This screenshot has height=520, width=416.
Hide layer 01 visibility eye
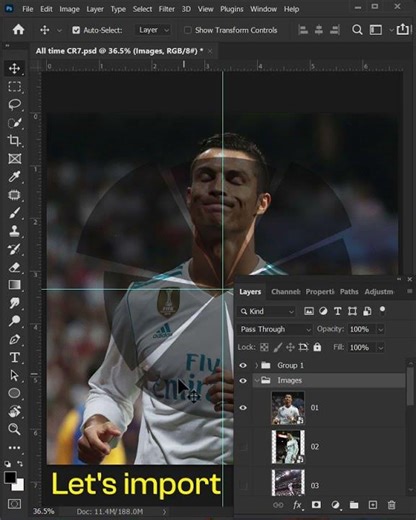[243, 408]
